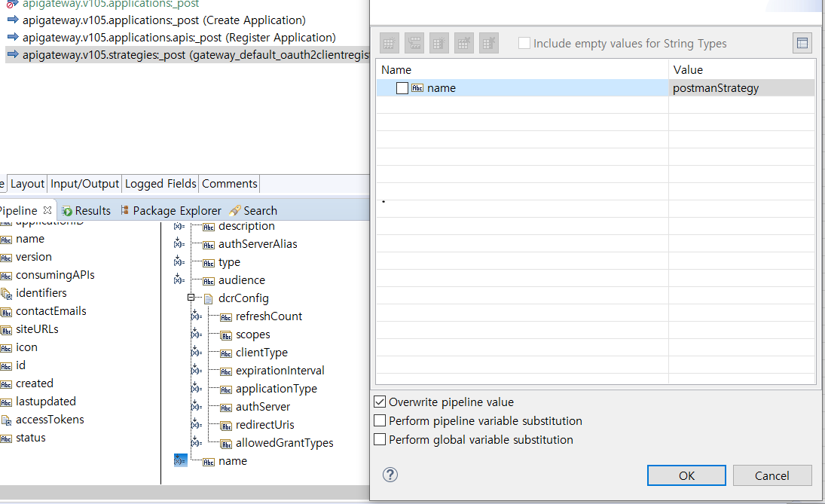This screenshot has height=504, width=825.
Task: Click the help question mark icon
Action: (x=390, y=475)
